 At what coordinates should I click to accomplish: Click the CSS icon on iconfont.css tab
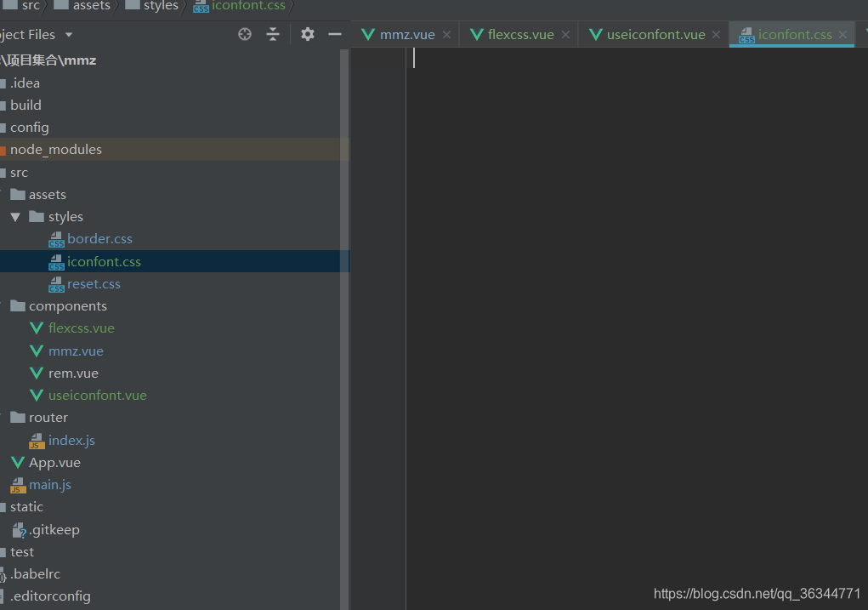tap(746, 36)
